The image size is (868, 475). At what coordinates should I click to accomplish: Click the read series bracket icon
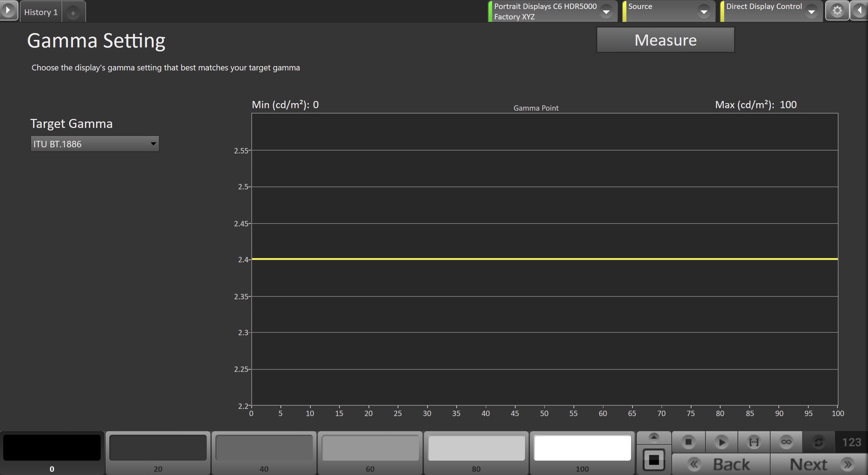tap(754, 442)
